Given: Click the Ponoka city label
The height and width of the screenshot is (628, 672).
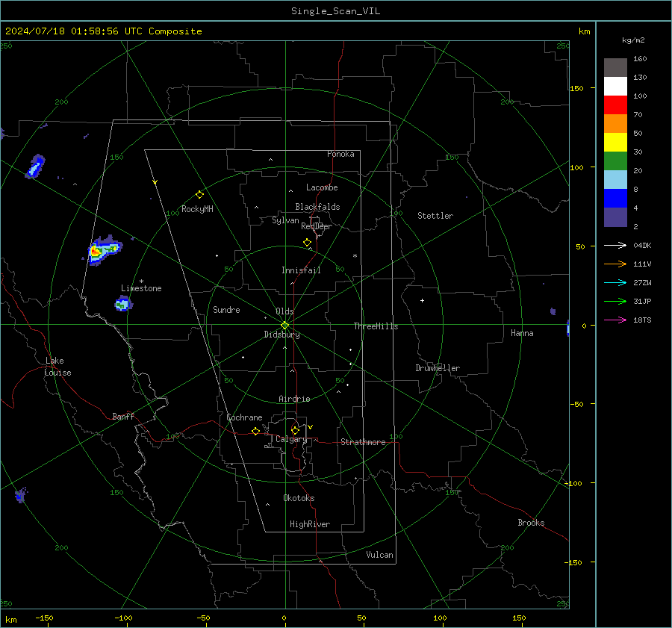Looking at the screenshot, I should coord(340,154).
